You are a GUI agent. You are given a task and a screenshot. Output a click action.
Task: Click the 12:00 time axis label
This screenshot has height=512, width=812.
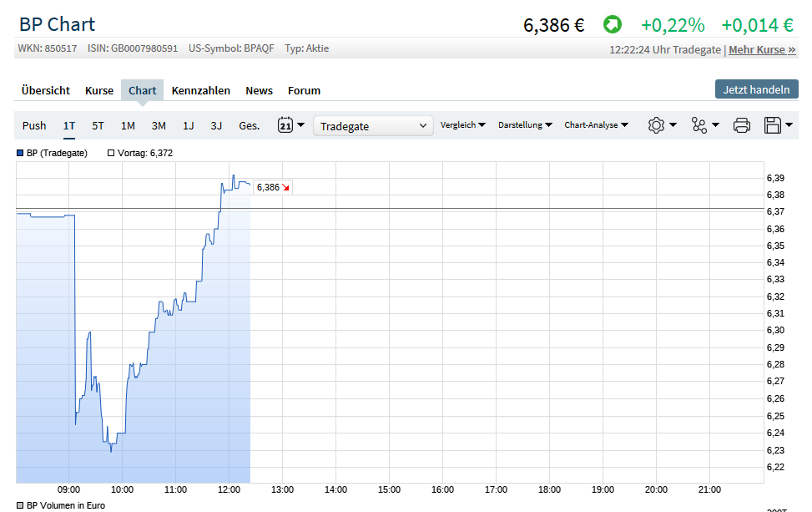(229, 489)
